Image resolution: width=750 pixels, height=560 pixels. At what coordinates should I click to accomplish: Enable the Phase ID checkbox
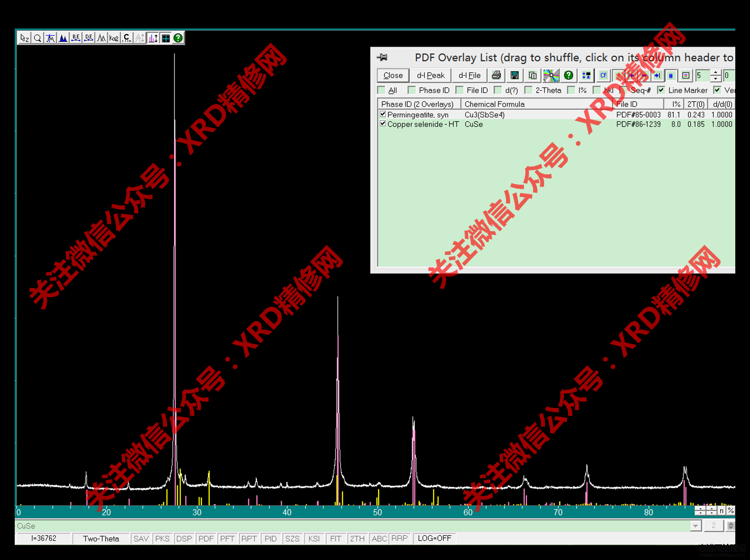tap(412, 90)
